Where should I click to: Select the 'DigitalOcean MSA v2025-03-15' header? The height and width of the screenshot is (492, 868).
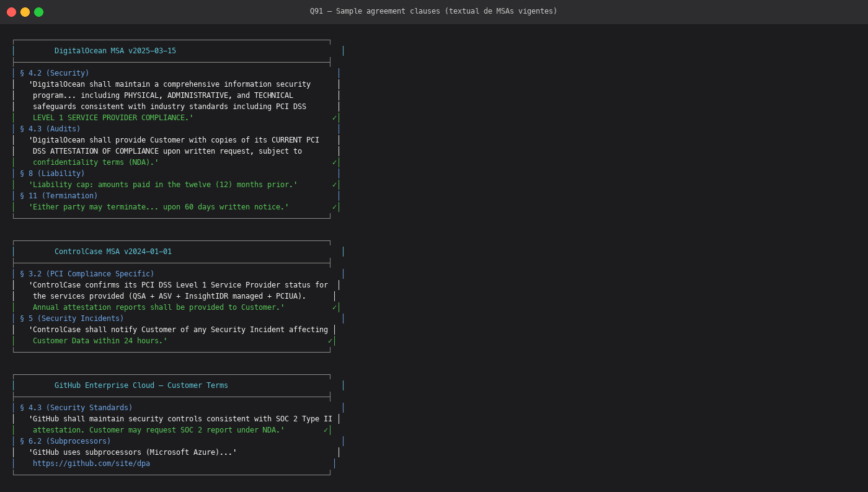tap(115, 51)
